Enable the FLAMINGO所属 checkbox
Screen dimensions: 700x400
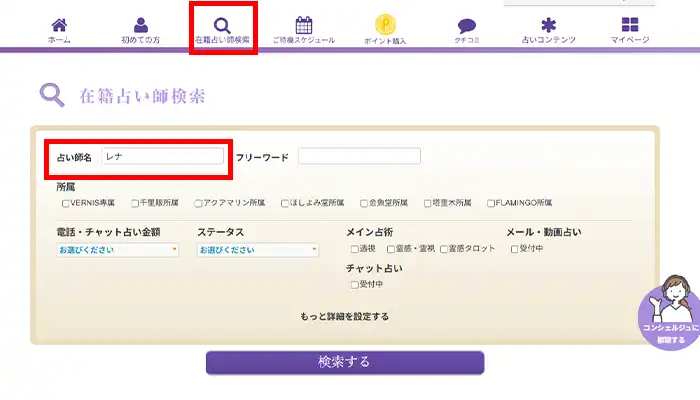click(491, 202)
